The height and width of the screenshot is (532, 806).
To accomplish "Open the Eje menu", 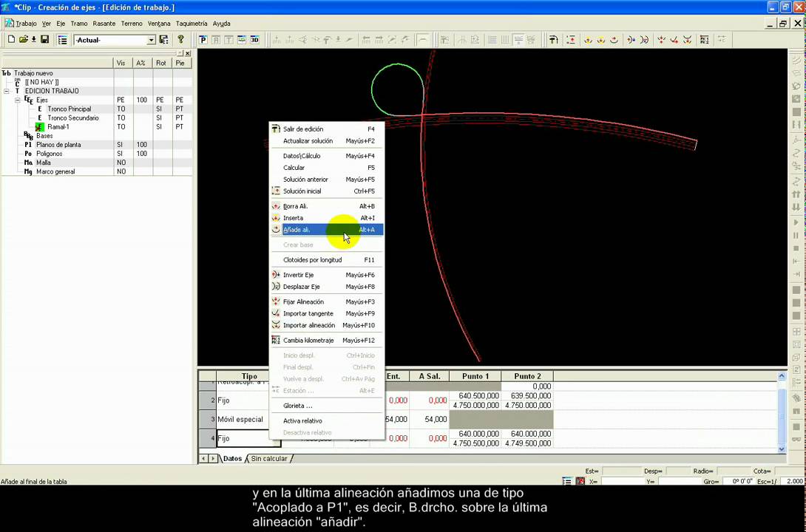I will pyautogui.click(x=61, y=24).
